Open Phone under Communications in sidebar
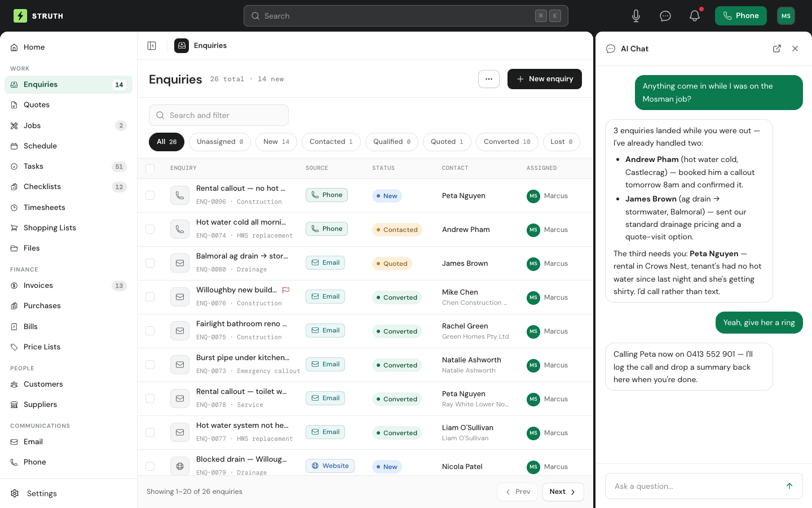The height and width of the screenshot is (508, 812). (x=68, y=462)
